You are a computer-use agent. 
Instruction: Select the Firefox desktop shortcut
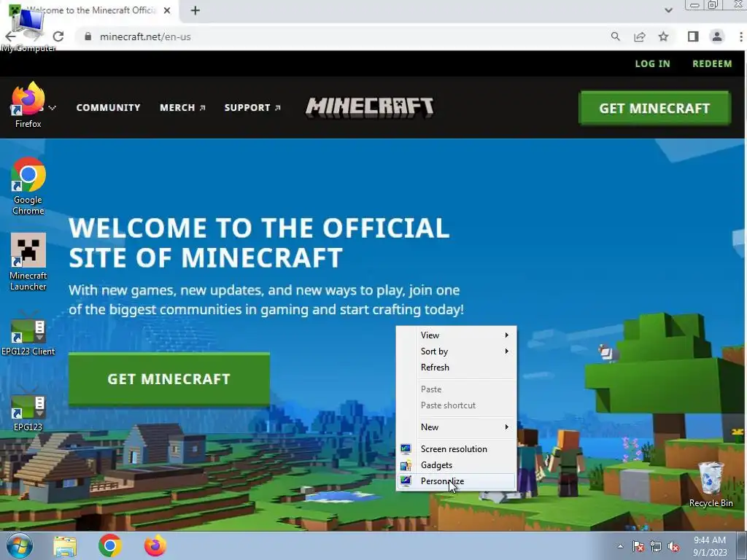click(28, 105)
